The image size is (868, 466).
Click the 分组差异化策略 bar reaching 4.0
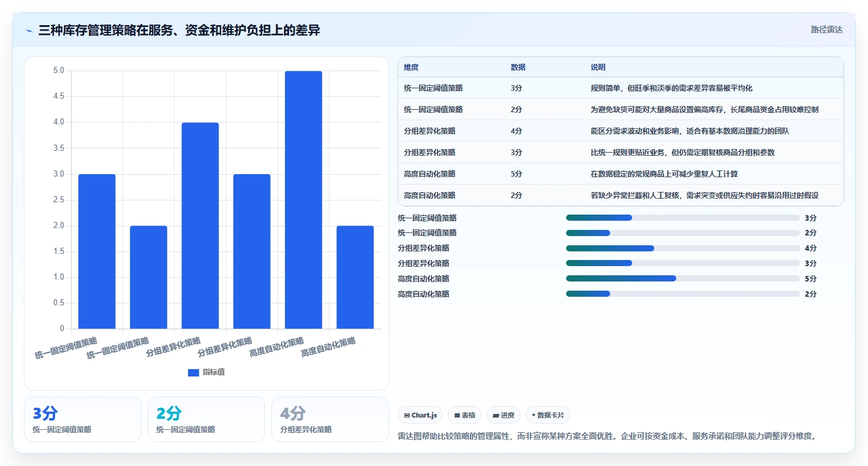tap(200, 226)
